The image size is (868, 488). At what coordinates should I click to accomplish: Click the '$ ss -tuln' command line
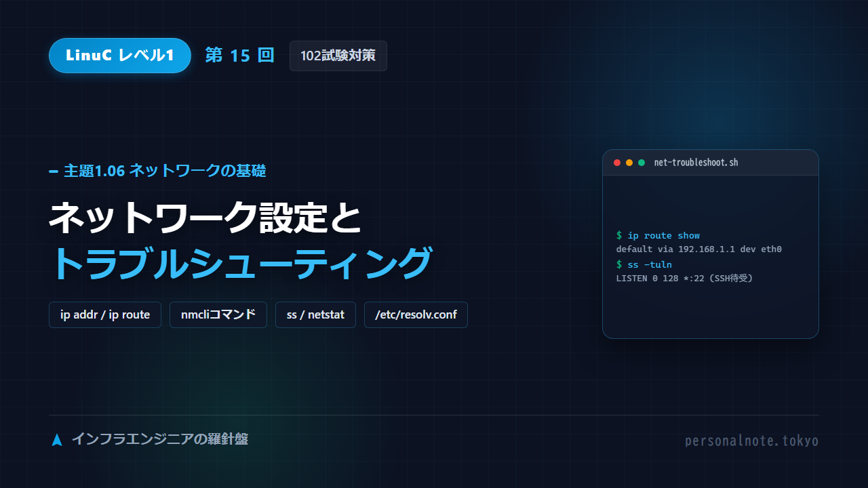pyautogui.click(x=644, y=264)
